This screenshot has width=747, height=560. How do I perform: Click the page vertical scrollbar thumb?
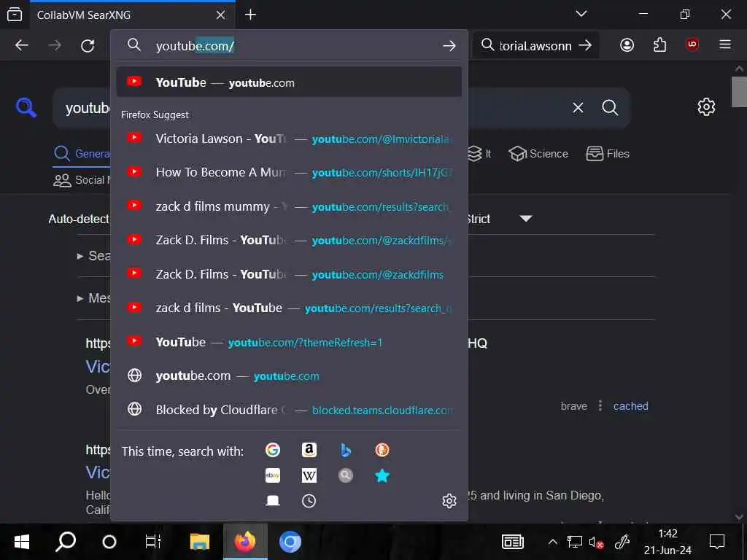739,91
